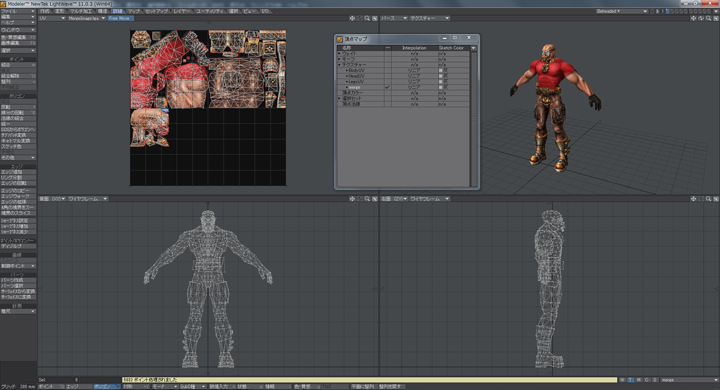The image size is (720, 390).
Task: Toggle the S selection set button
Action: tap(655, 380)
